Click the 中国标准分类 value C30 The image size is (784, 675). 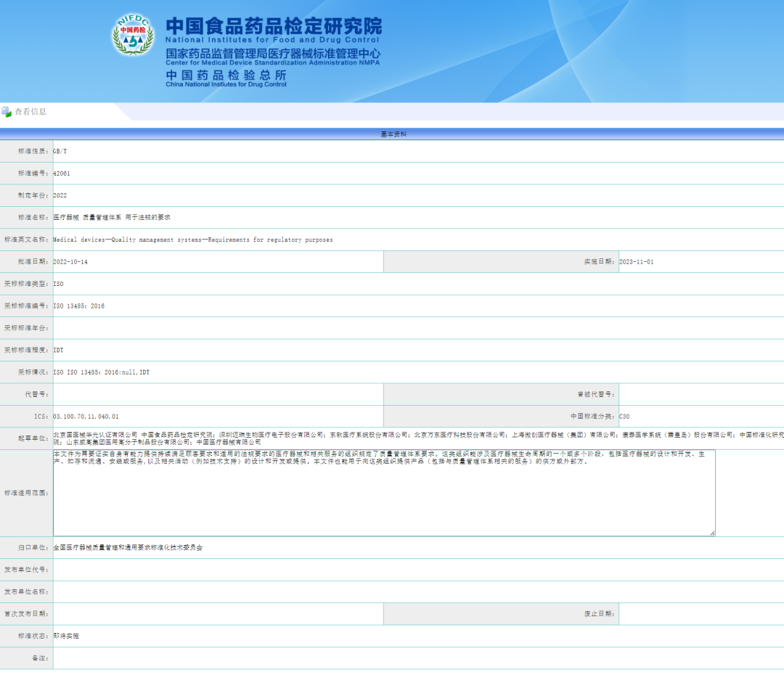(624, 417)
